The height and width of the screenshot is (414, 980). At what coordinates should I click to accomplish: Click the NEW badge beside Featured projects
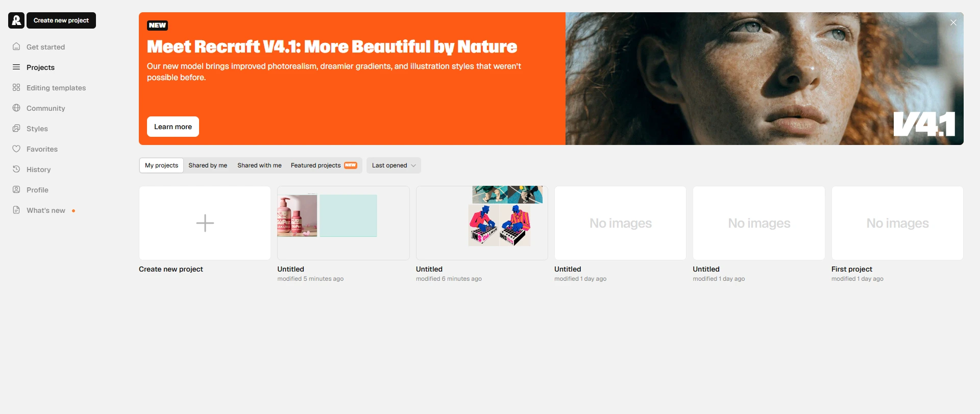point(351,165)
